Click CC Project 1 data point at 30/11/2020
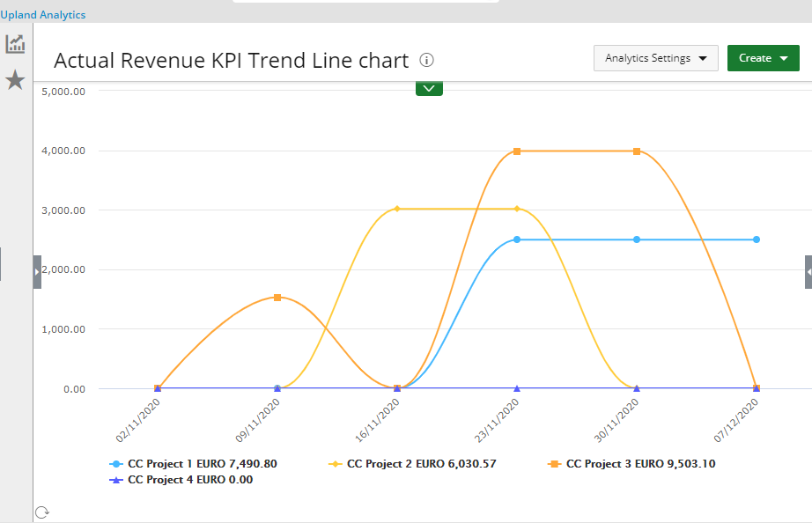Viewport: 812px width, 523px height. pos(637,239)
